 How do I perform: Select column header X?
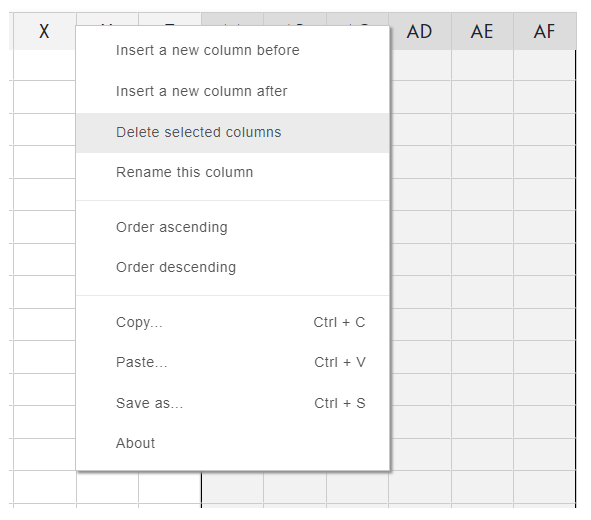click(x=44, y=31)
